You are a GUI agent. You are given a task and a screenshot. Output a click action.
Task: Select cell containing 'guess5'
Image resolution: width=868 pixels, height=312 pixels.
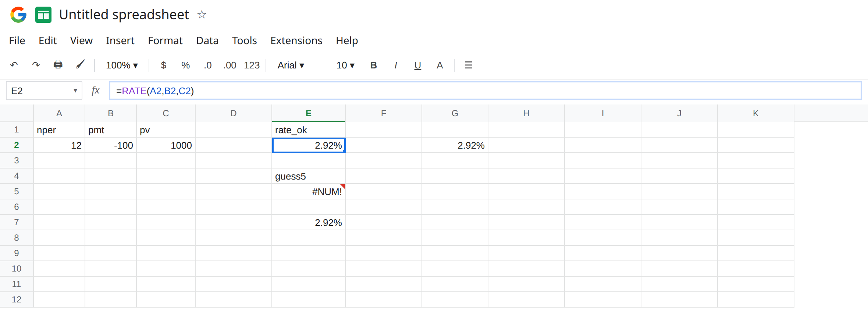click(309, 176)
